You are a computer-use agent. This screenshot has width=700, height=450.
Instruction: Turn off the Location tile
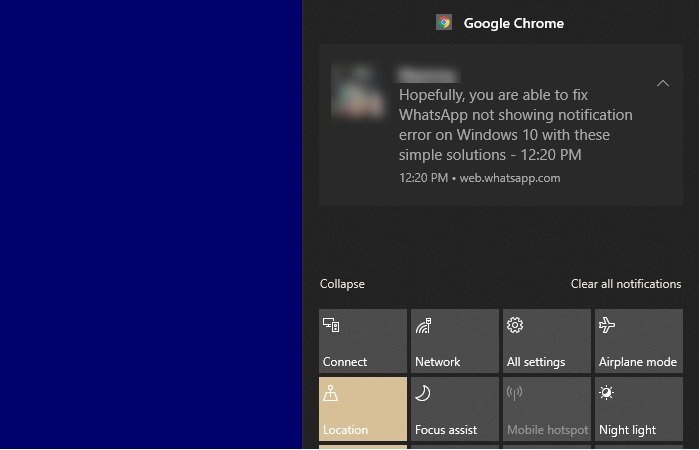363,409
